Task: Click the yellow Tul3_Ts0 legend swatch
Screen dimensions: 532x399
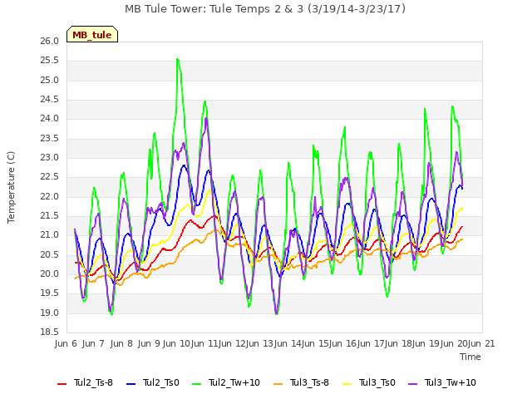Action: click(347, 384)
